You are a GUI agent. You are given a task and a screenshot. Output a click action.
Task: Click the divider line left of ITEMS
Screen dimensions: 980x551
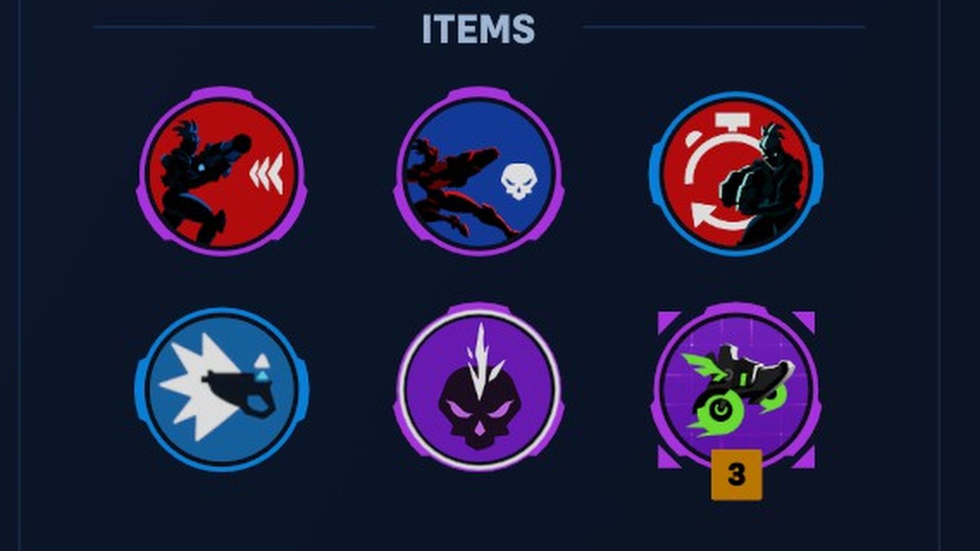[234, 27]
